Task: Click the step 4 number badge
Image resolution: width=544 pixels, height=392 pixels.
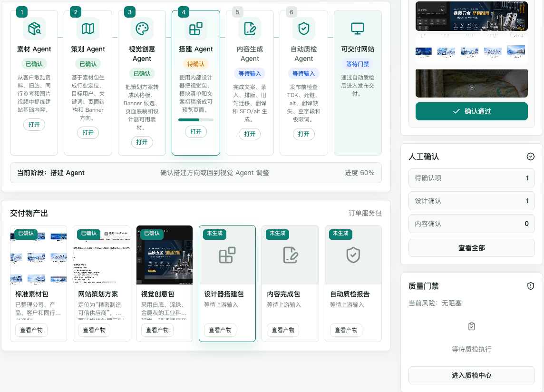Action: (184, 12)
